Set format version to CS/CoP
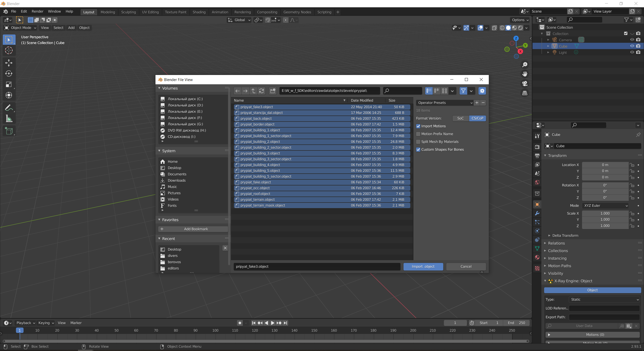This screenshot has height=351, width=644. tap(477, 118)
